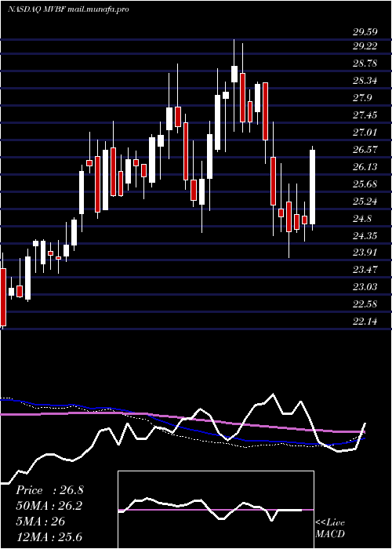Click the 28.78 price axis label
This screenshot has height=549, width=392.
coord(365,64)
